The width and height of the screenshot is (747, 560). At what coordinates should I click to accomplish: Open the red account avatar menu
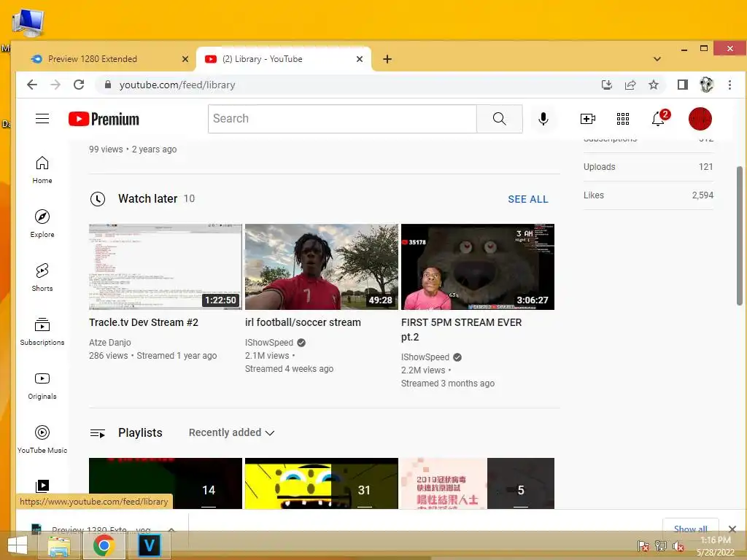click(700, 119)
